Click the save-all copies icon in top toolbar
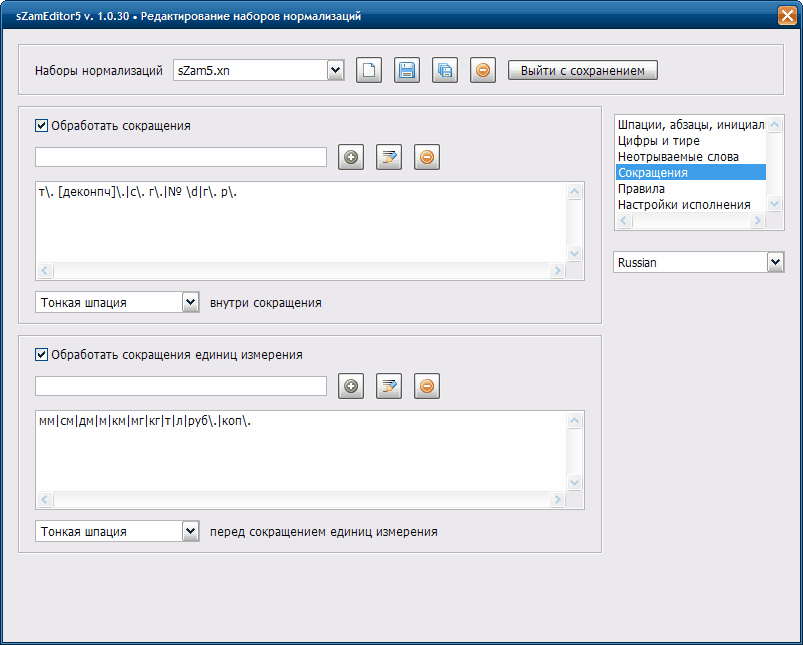The image size is (803, 645). pos(445,70)
